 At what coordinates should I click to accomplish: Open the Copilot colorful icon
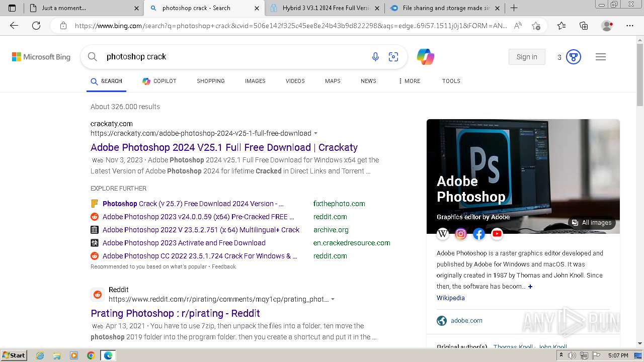(x=426, y=57)
